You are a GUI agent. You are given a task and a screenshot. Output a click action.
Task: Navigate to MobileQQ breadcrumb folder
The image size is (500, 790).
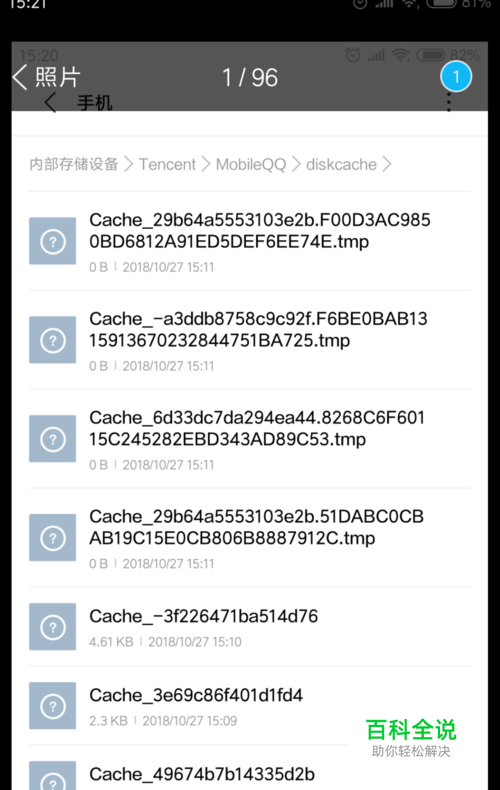pos(251,164)
